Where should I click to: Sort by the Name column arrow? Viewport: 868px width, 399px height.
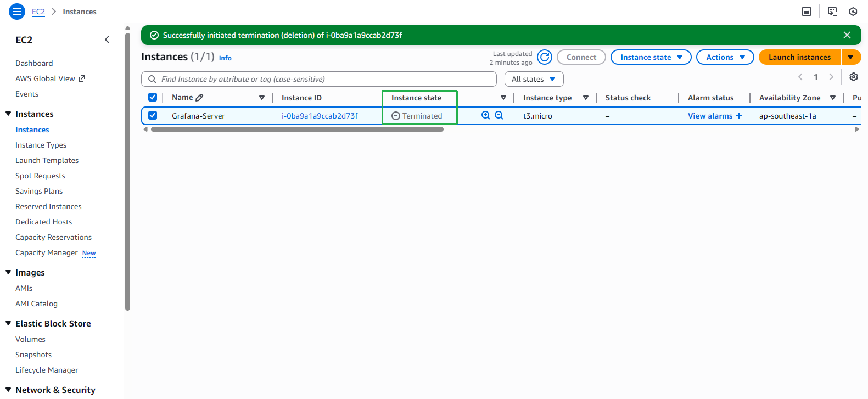pos(262,98)
